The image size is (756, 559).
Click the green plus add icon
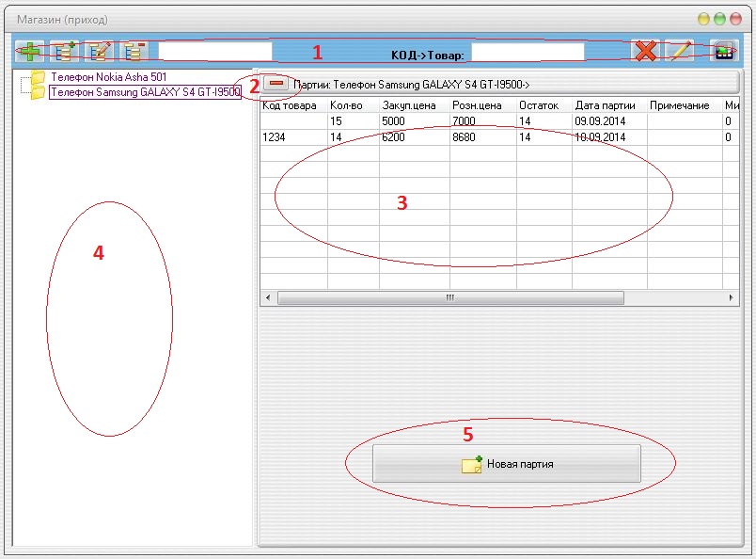point(29,51)
